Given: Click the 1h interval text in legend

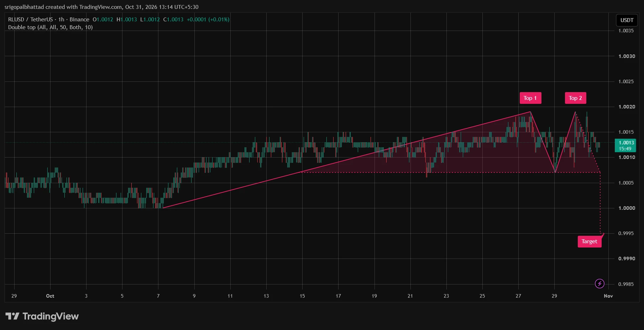Looking at the screenshot, I should 61,20.
